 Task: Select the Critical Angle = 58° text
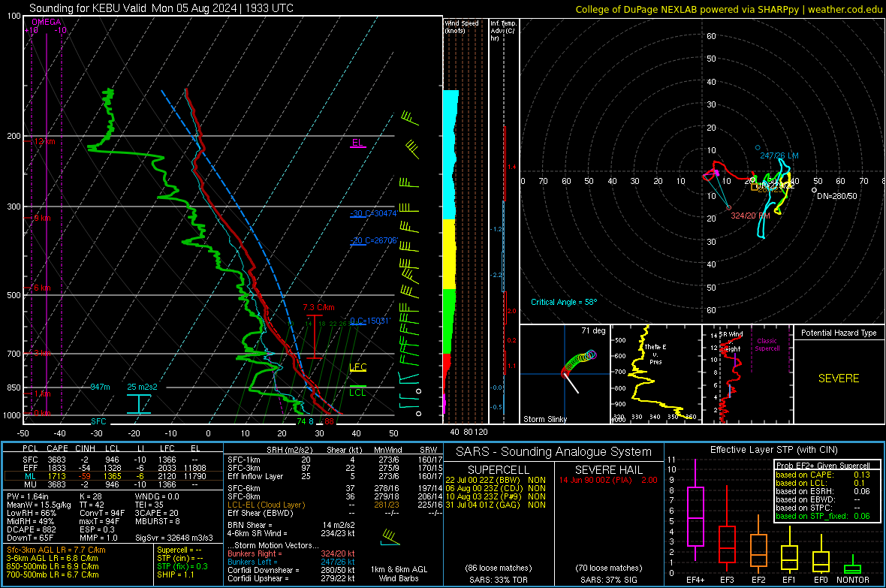coord(564,302)
